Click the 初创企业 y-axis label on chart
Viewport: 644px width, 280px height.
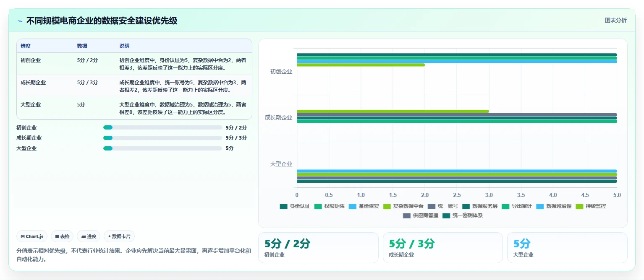[281, 72]
